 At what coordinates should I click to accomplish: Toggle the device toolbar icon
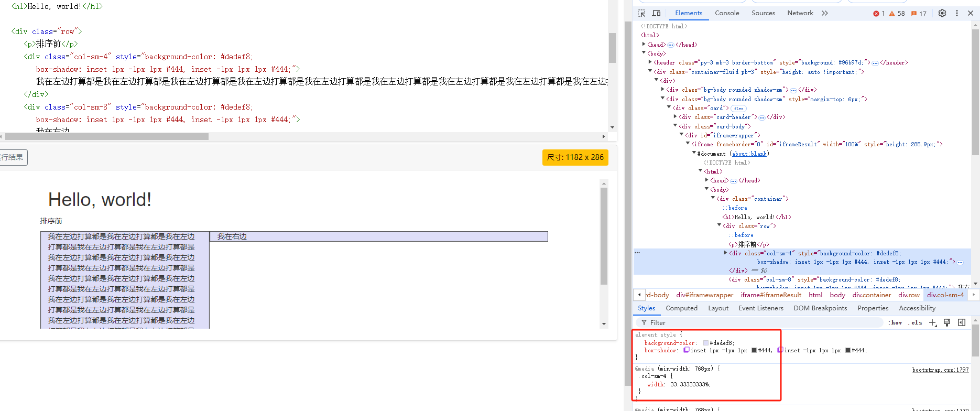656,13
